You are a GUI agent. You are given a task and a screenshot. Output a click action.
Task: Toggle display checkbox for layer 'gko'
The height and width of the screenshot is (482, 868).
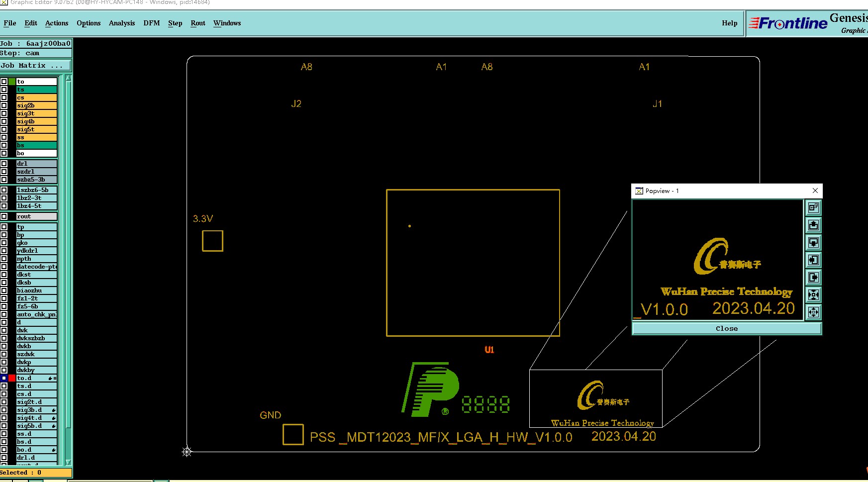[4, 243]
